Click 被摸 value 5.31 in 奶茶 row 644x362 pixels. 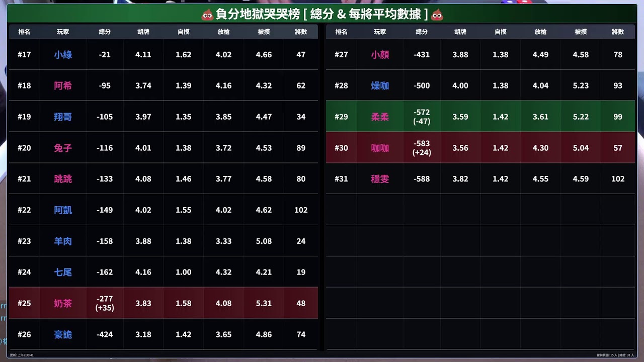pyautogui.click(x=264, y=303)
